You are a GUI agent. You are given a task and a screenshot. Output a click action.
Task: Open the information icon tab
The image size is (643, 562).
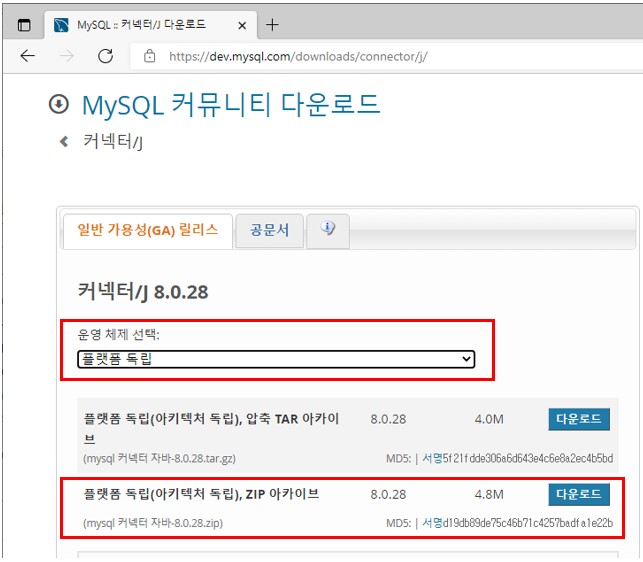pos(328,231)
